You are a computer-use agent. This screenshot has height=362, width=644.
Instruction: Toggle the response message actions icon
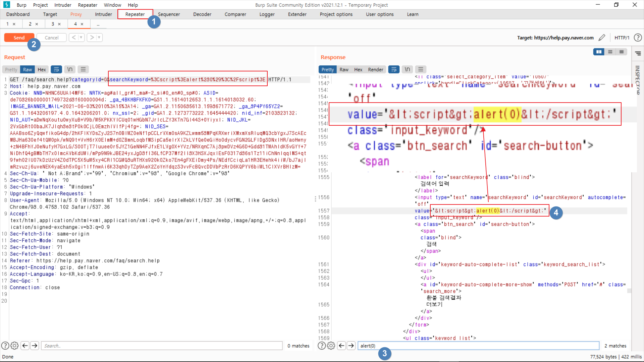(x=394, y=69)
